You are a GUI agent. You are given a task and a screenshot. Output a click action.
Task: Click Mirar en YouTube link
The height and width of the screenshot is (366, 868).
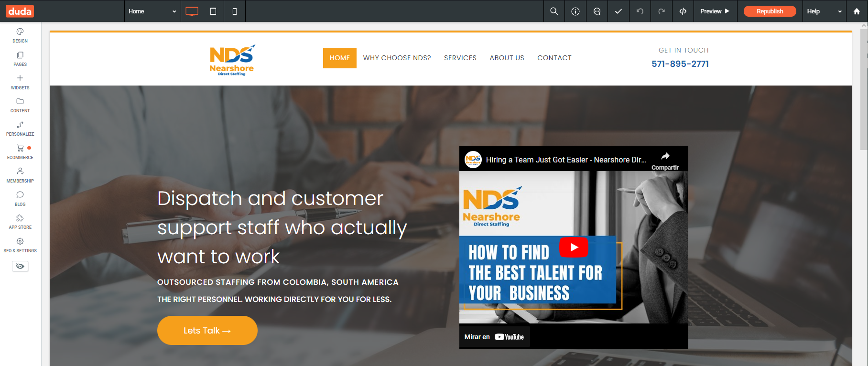[494, 337]
